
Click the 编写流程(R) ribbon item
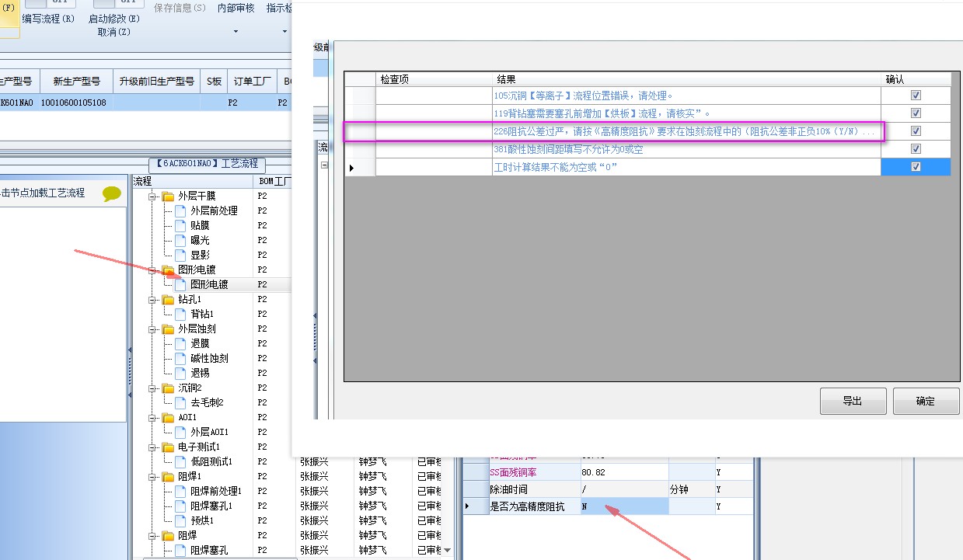point(48,19)
